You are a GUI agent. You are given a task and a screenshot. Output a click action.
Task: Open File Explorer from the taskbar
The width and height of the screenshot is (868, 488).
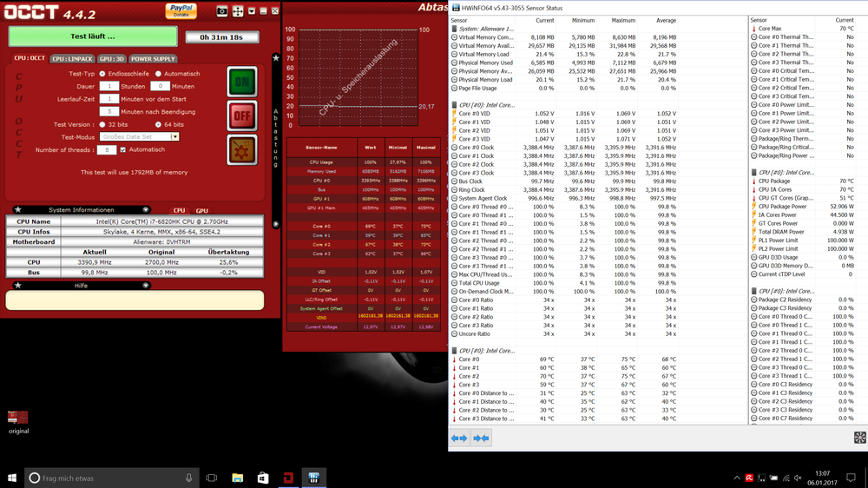pyautogui.click(x=237, y=478)
